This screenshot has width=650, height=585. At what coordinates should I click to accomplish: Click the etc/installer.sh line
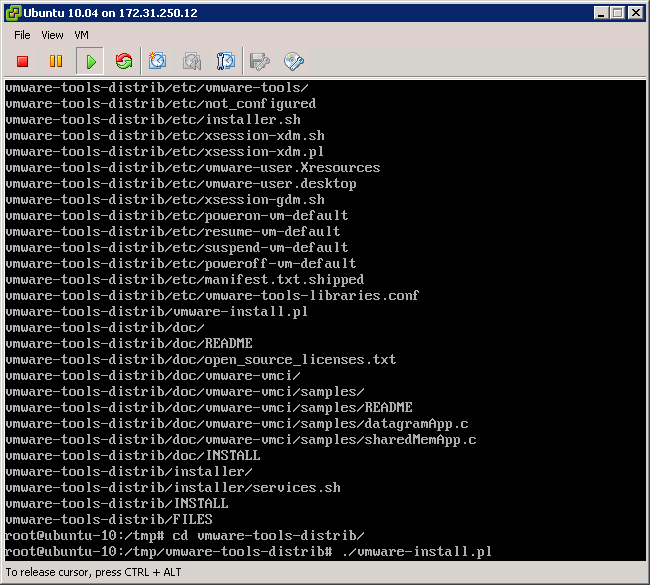pos(153,119)
